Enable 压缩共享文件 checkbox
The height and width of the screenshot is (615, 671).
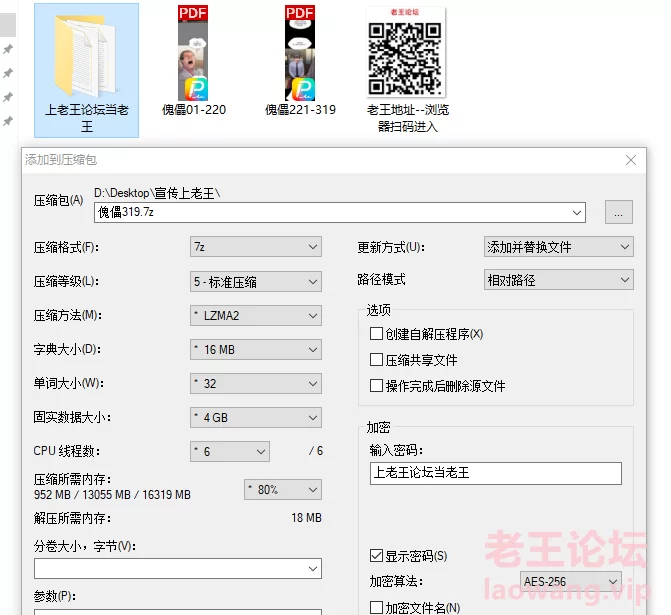[377, 360]
